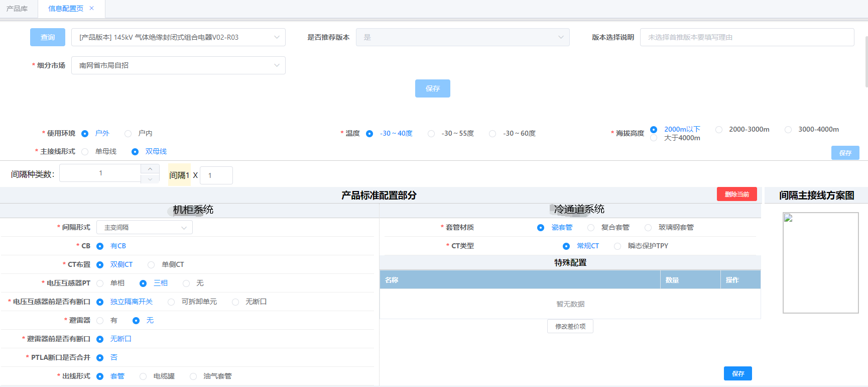Click the red 删除当前 button

(x=737, y=194)
